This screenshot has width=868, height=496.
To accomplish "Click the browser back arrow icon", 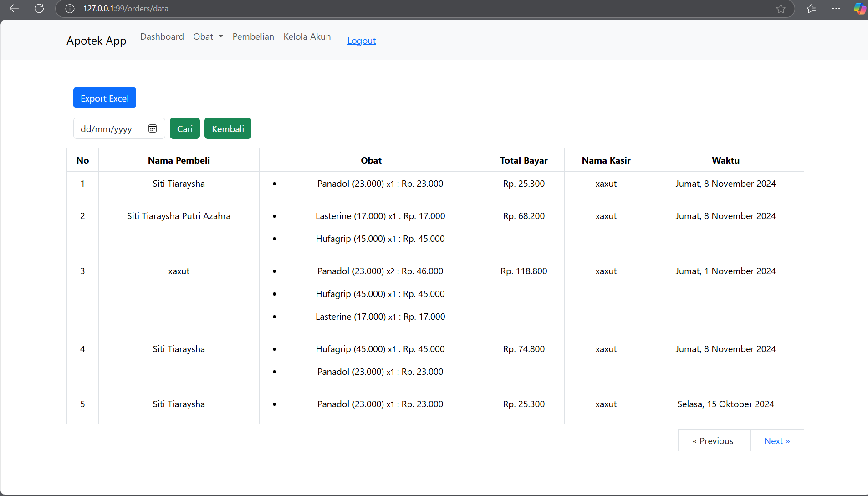I will (14, 9).
